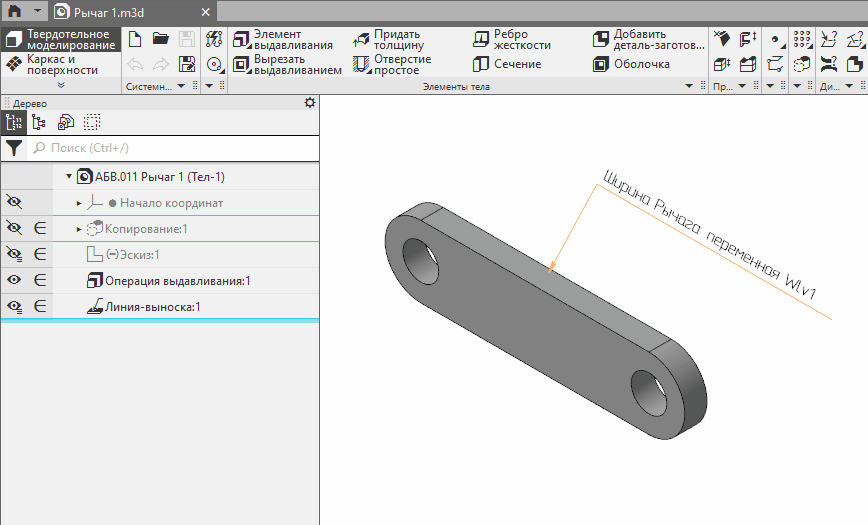Select the Каркас и поверхности toolset
This screenshot has height=525, width=868.
(60, 65)
